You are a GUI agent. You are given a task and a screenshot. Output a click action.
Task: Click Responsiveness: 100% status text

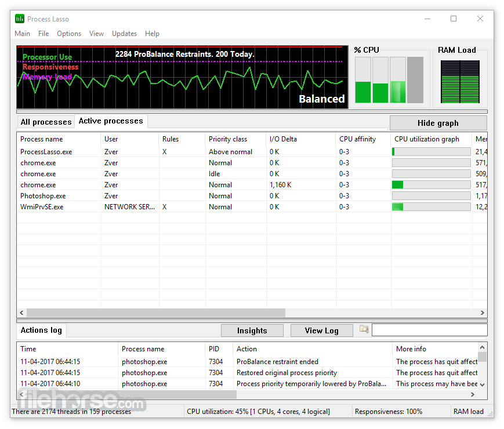coord(389,412)
